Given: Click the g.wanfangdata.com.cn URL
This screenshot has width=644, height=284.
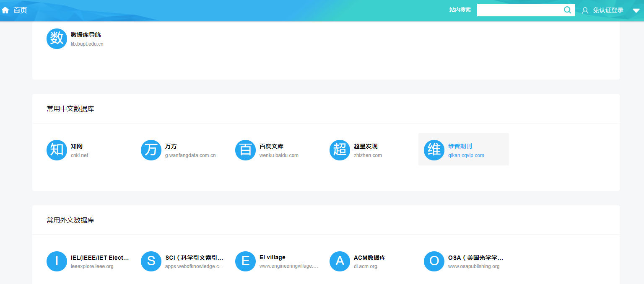Looking at the screenshot, I should tap(190, 155).
